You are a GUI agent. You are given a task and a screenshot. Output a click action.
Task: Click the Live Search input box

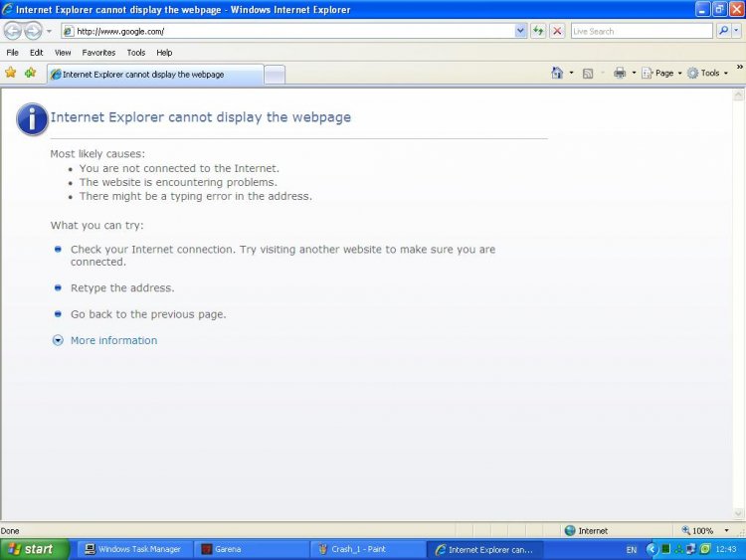point(642,32)
